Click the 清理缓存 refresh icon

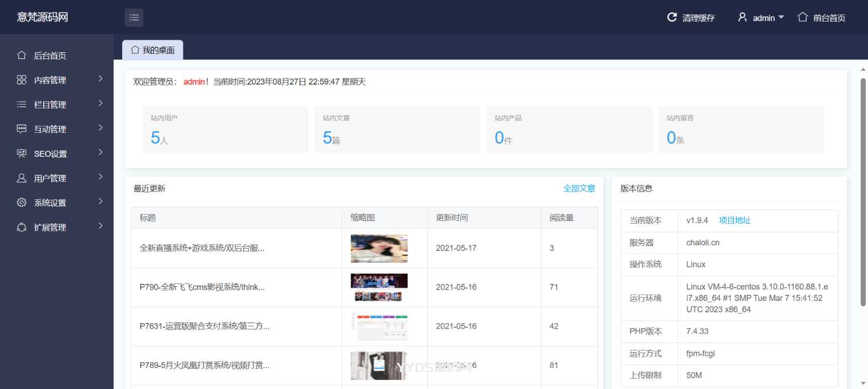pos(672,18)
